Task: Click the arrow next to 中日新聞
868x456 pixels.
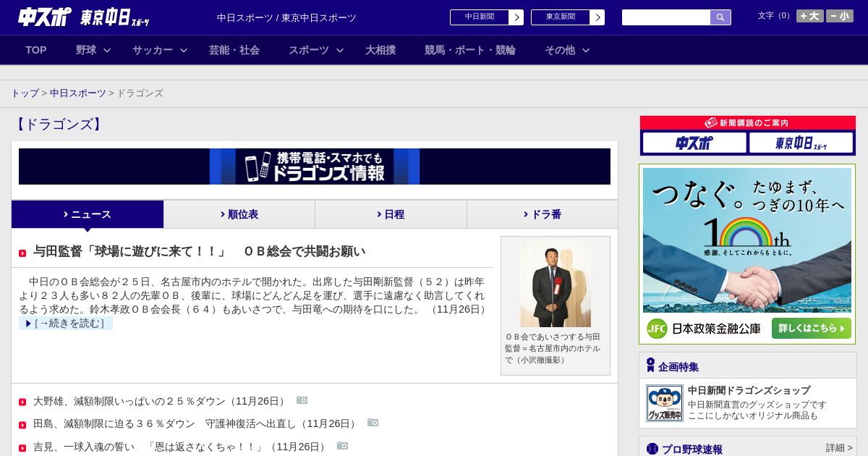Action: pyautogui.click(x=516, y=17)
